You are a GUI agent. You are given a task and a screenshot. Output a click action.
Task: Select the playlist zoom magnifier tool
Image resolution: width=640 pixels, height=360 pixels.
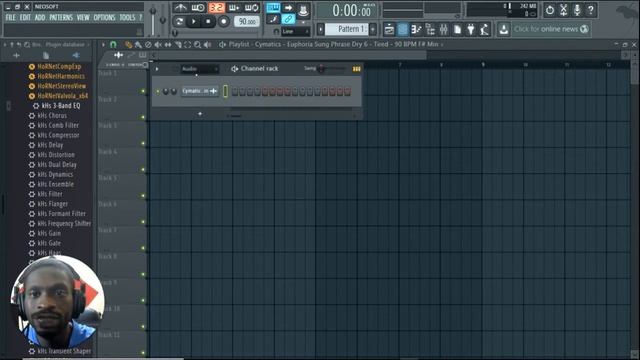[198, 44]
